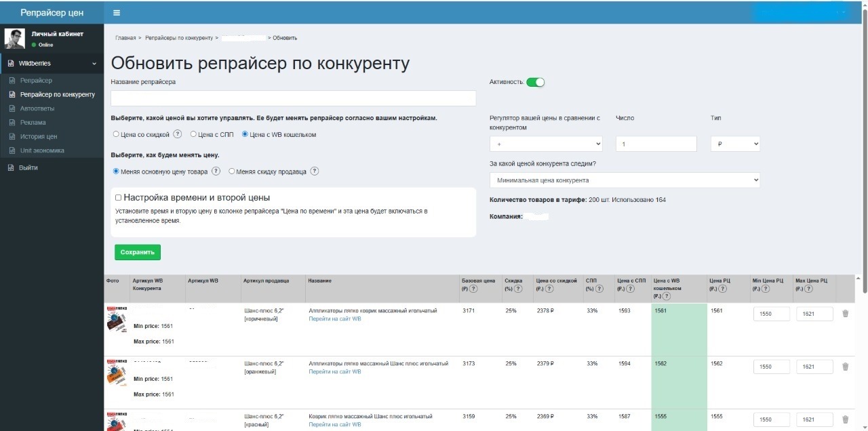Click the коричневый product photo thumbnail
Viewport: 868px width, 431px height.
(117, 319)
